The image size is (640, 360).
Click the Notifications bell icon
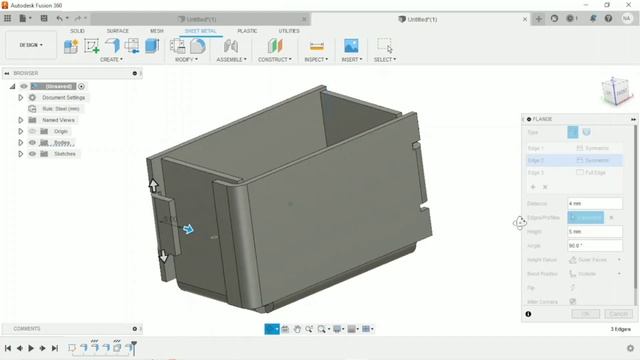click(x=593, y=19)
